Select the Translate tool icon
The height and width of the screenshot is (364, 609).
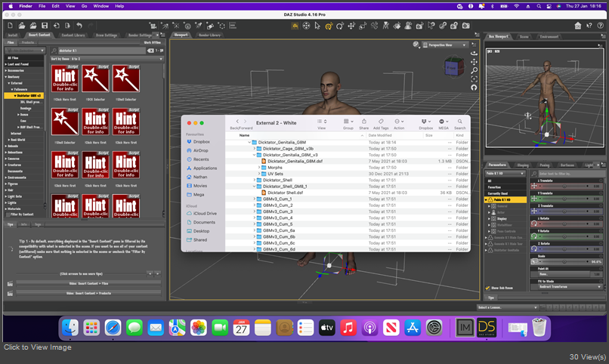tap(351, 26)
